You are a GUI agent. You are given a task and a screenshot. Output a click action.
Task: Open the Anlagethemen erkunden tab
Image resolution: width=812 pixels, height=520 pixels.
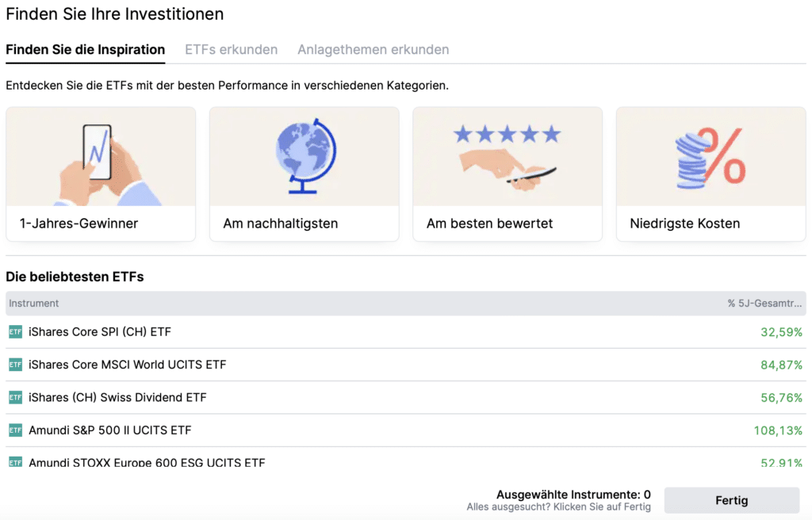point(373,50)
